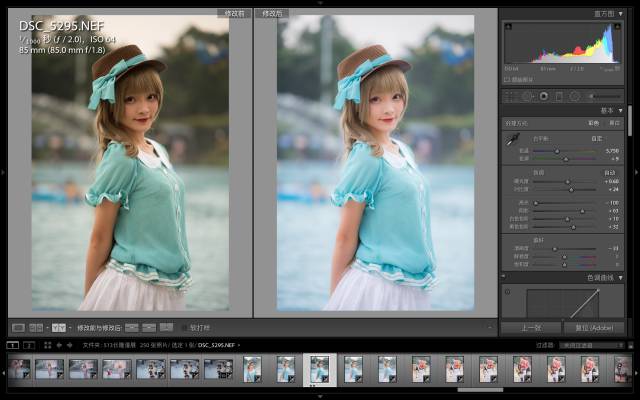
Task: Click the filmstrip horizontal scrollbar
Action: click(480, 390)
